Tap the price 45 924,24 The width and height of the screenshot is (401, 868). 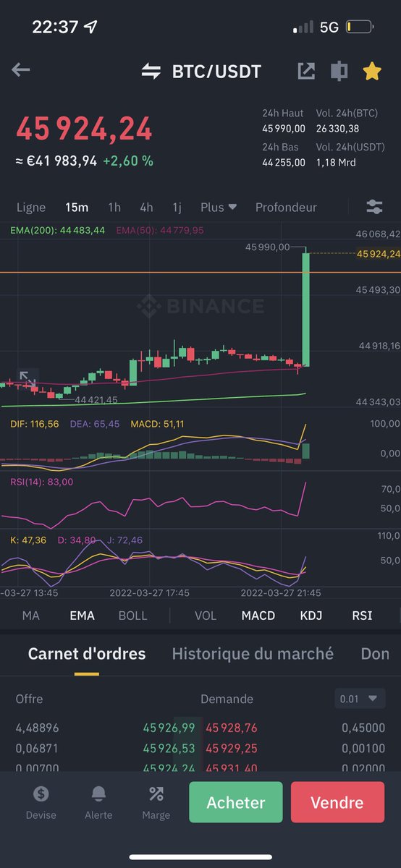[x=84, y=129]
